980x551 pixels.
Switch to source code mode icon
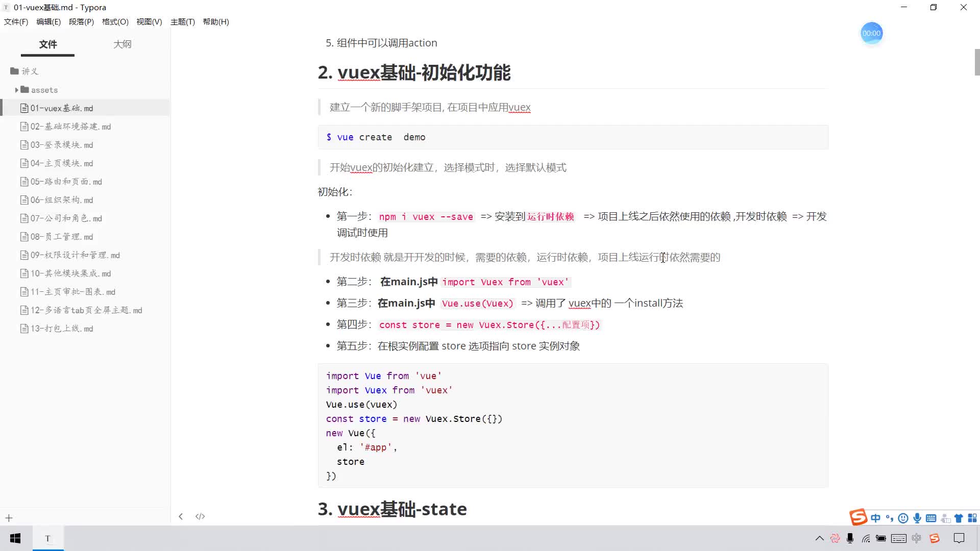click(200, 516)
